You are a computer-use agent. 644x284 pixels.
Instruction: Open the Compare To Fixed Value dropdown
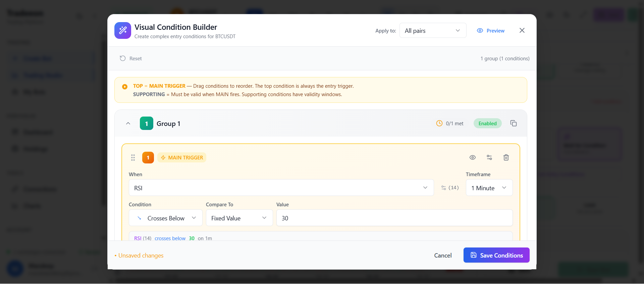(x=239, y=218)
